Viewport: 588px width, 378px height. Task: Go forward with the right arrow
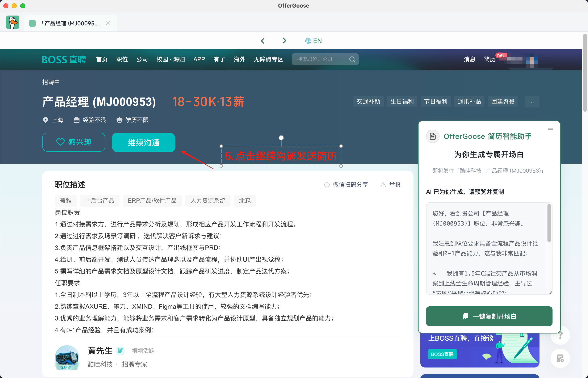[284, 41]
